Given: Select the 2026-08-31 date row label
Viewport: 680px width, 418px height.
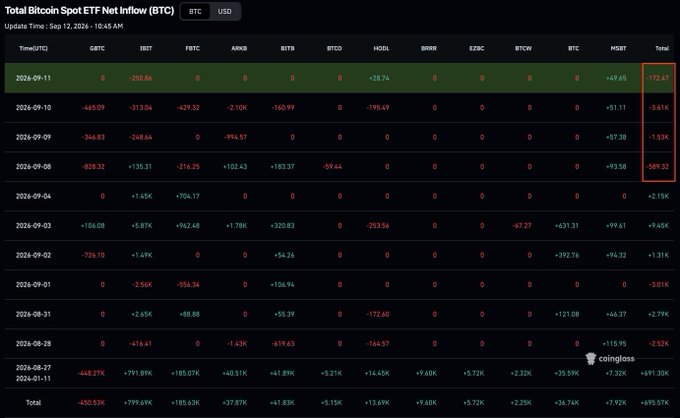Looking at the screenshot, I should [x=33, y=314].
